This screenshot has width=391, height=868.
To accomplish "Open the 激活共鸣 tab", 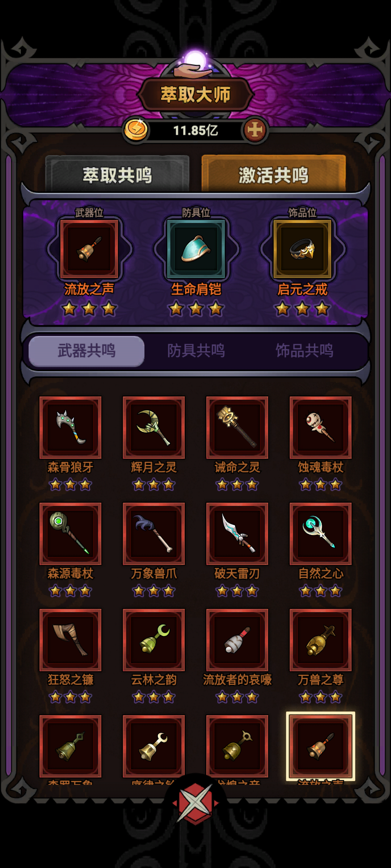I will click(x=273, y=174).
